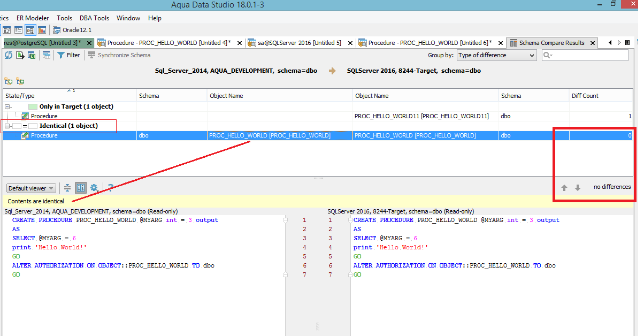Image resolution: width=644 pixels, height=336 pixels.
Task: Toggle the synchronize scrolling icon
Action: pyautogui.click(x=81, y=188)
